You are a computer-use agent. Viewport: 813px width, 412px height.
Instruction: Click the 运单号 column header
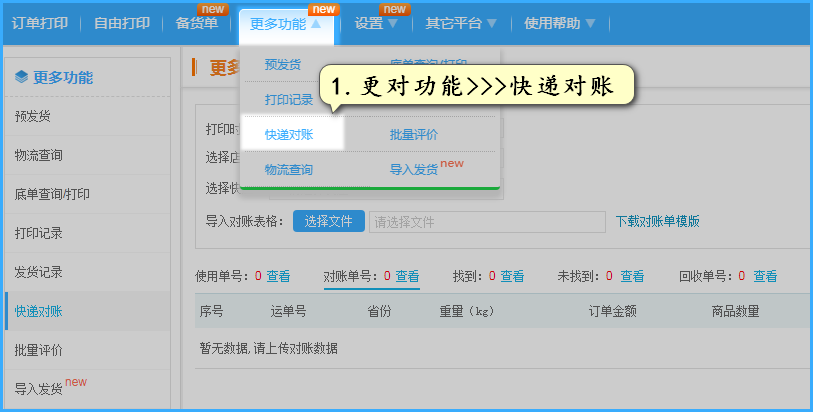[288, 311]
